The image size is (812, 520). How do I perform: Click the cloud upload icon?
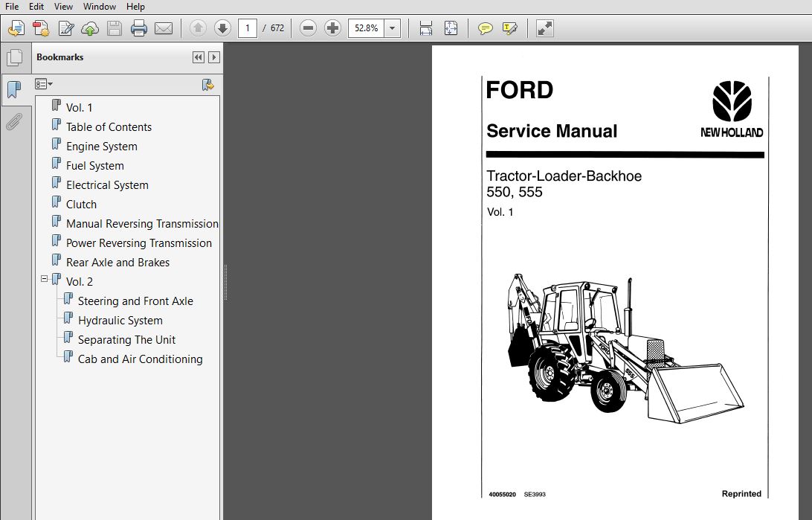90,28
